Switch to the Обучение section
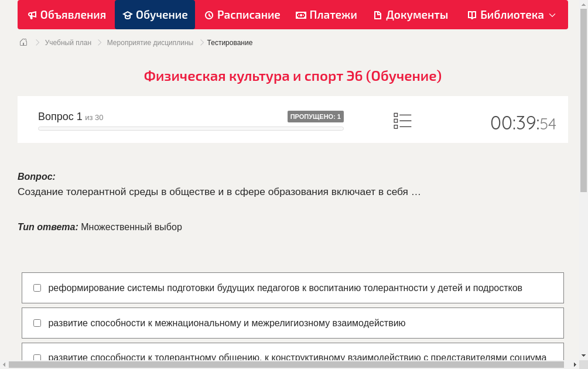 [155, 15]
